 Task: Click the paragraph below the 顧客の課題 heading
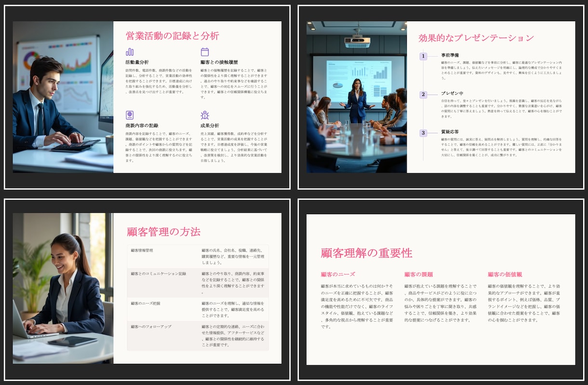(x=441, y=303)
